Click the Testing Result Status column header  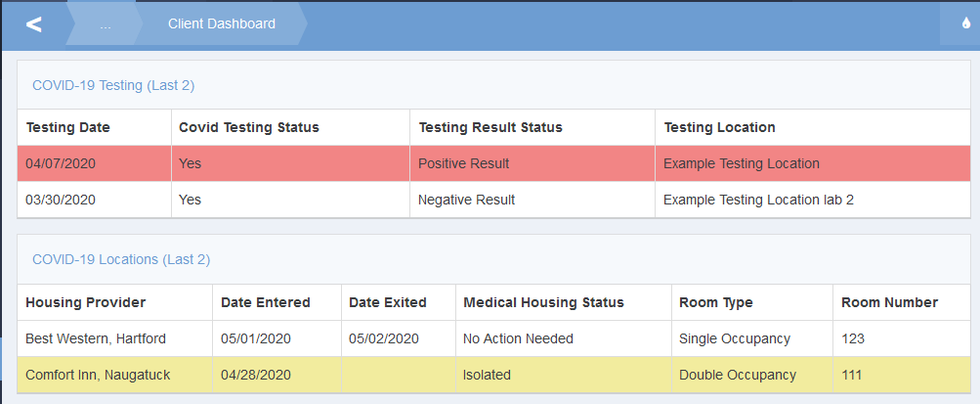(490, 127)
